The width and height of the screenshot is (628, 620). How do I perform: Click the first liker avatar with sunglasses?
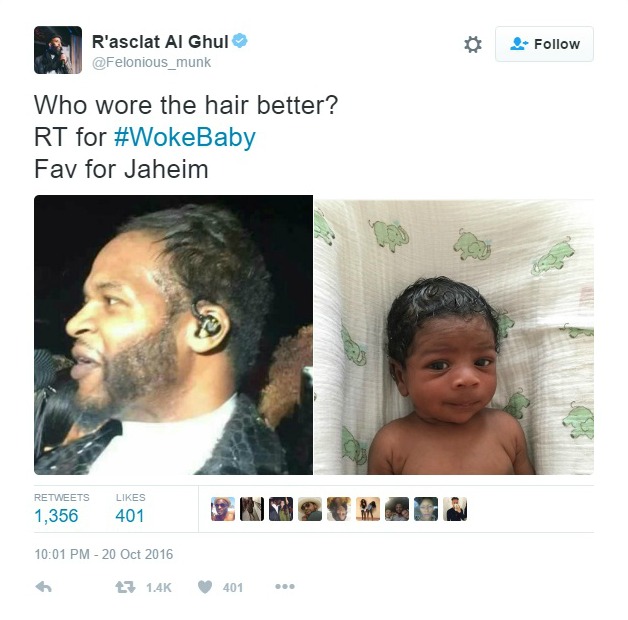223,509
